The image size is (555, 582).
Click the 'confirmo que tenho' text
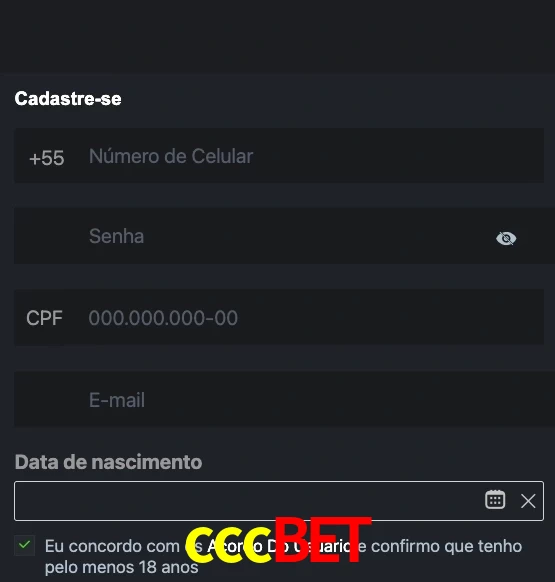click(x=446, y=546)
